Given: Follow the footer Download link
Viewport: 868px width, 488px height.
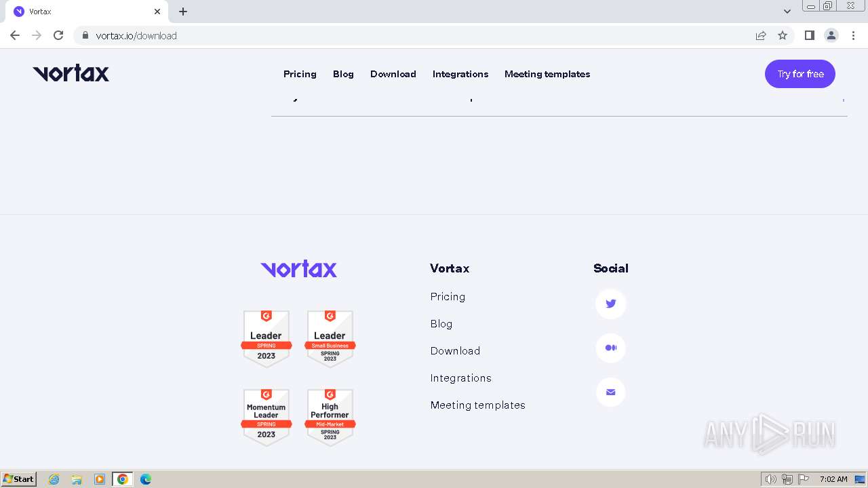Looking at the screenshot, I should (455, 350).
